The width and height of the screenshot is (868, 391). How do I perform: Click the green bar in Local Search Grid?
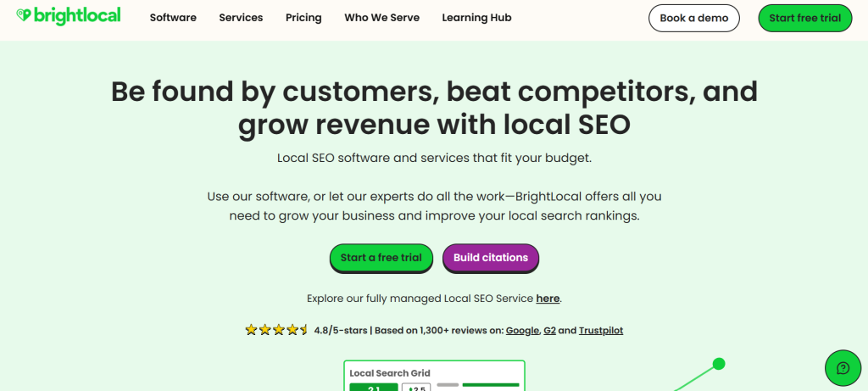tap(491, 385)
